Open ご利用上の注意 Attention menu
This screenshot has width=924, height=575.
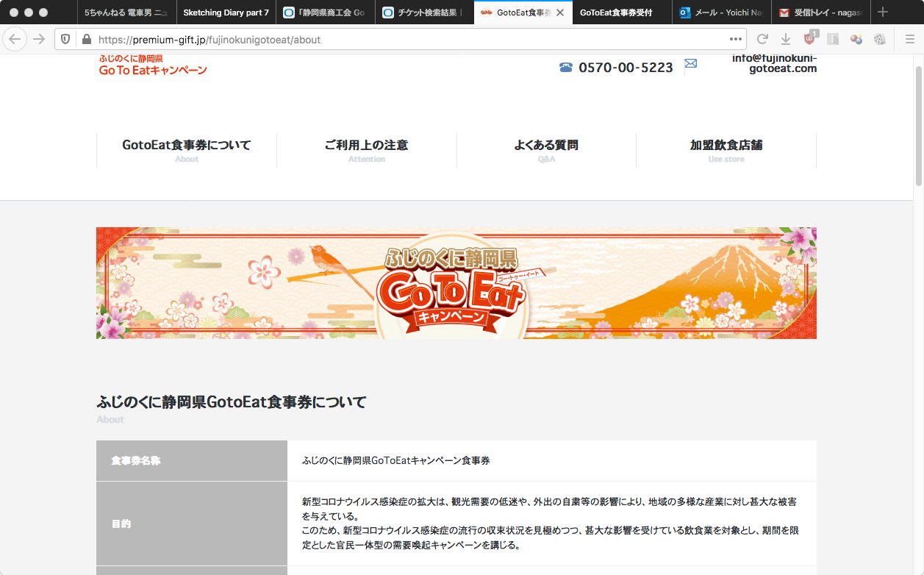[366, 150]
